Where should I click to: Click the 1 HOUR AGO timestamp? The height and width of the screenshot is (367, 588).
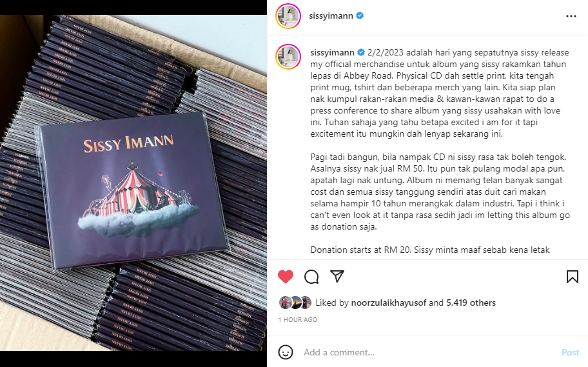[x=298, y=320]
